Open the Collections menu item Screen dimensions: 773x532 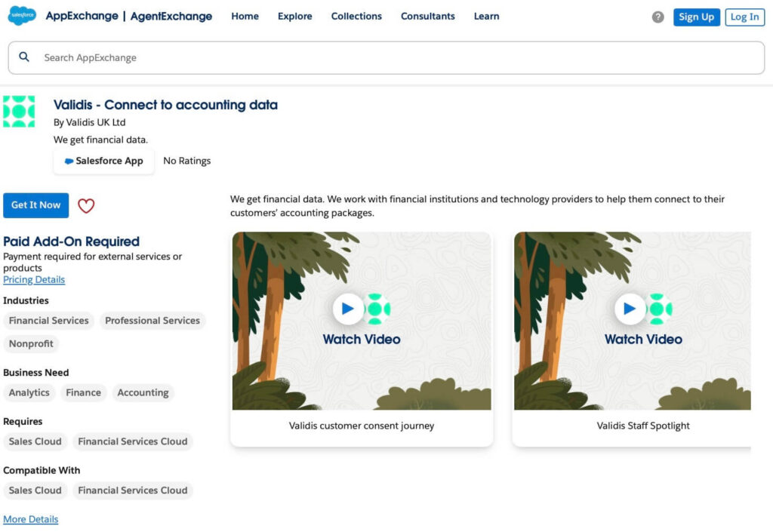coord(356,17)
